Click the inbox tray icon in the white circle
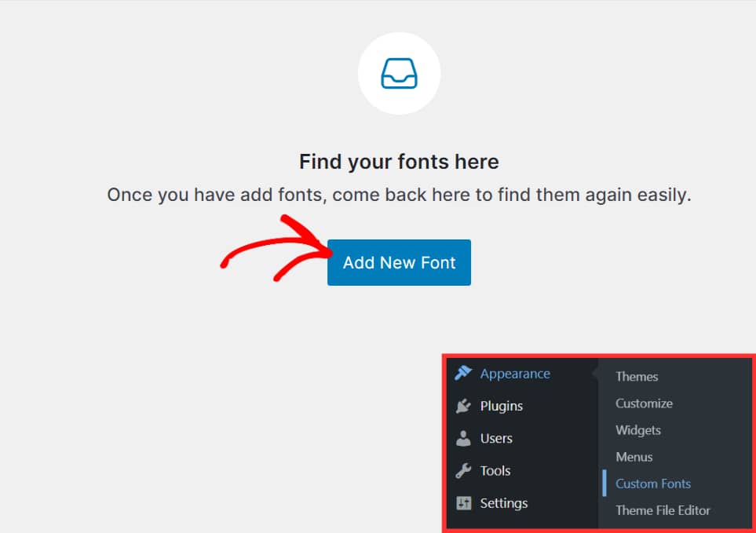 [x=399, y=74]
